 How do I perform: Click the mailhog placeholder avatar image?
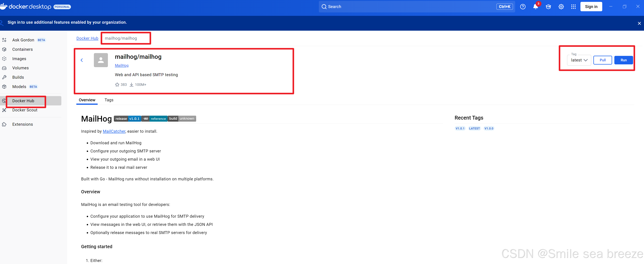tap(101, 60)
